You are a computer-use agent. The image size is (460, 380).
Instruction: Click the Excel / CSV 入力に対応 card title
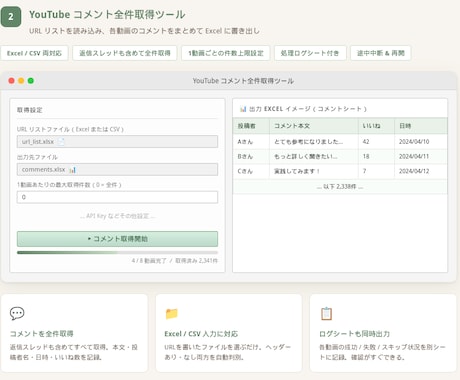coord(201,334)
